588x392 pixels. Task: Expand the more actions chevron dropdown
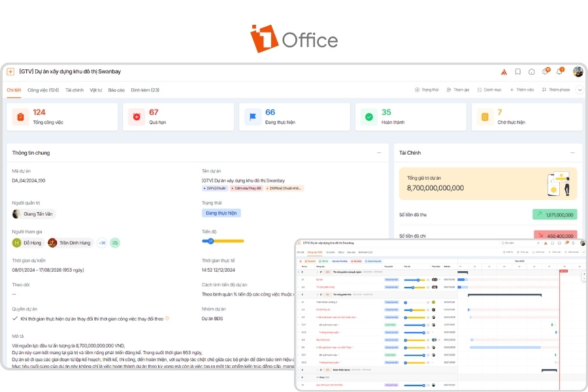(580, 90)
